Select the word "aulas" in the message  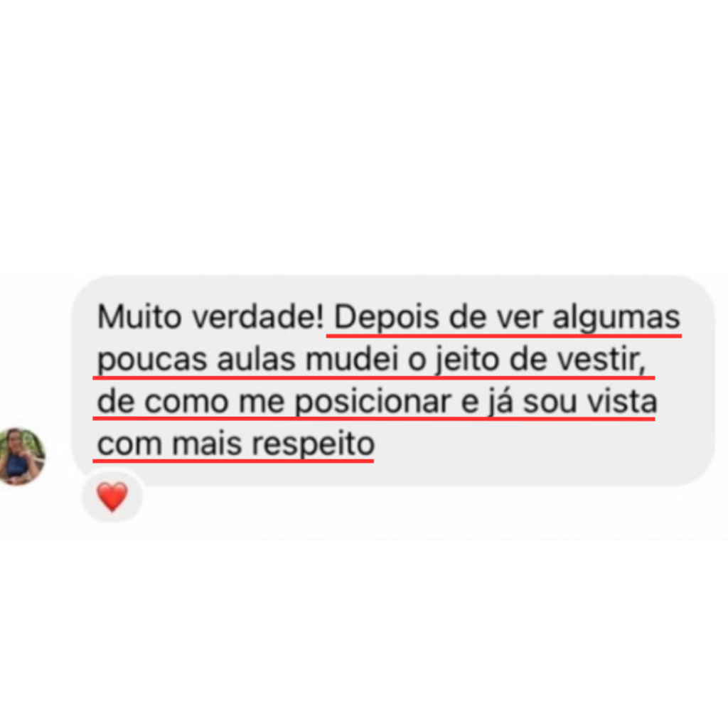tap(256, 359)
